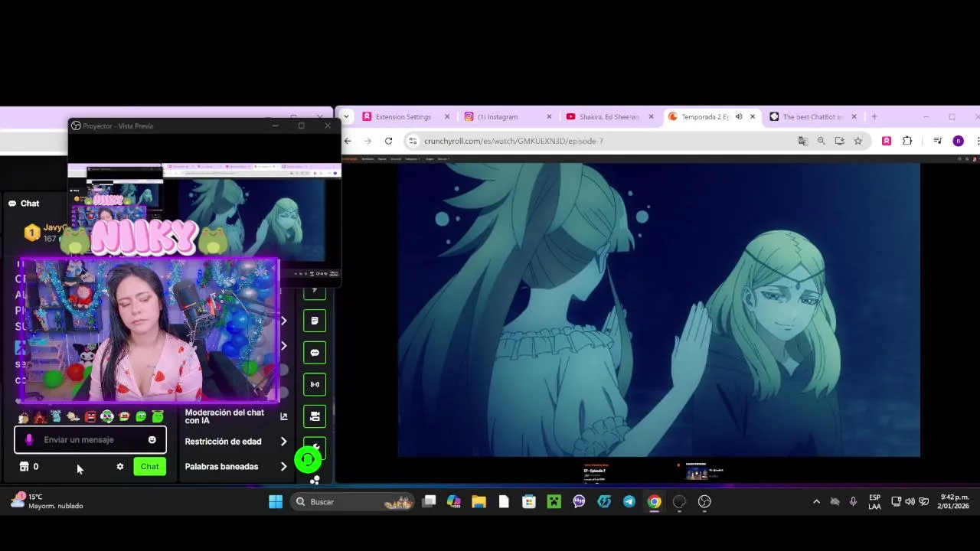This screenshot has width=980, height=551.
Task: Open Task View on taskbar
Action: 430,502
